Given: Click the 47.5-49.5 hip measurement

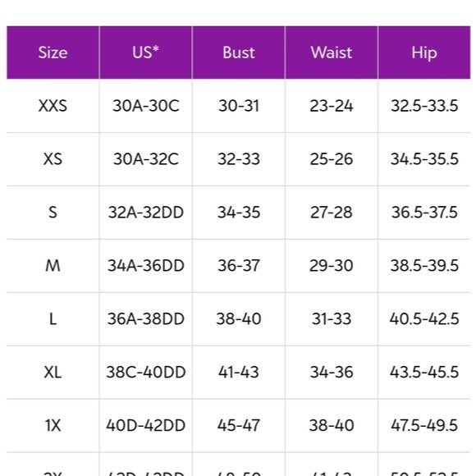Looking at the screenshot, I should coord(424,425).
